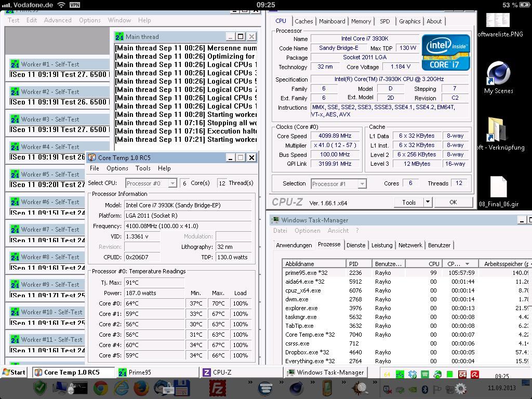Open the Leistung tab in Task-Manager
Image resolution: width=532 pixels, height=399 pixels.
click(x=382, y=245)
